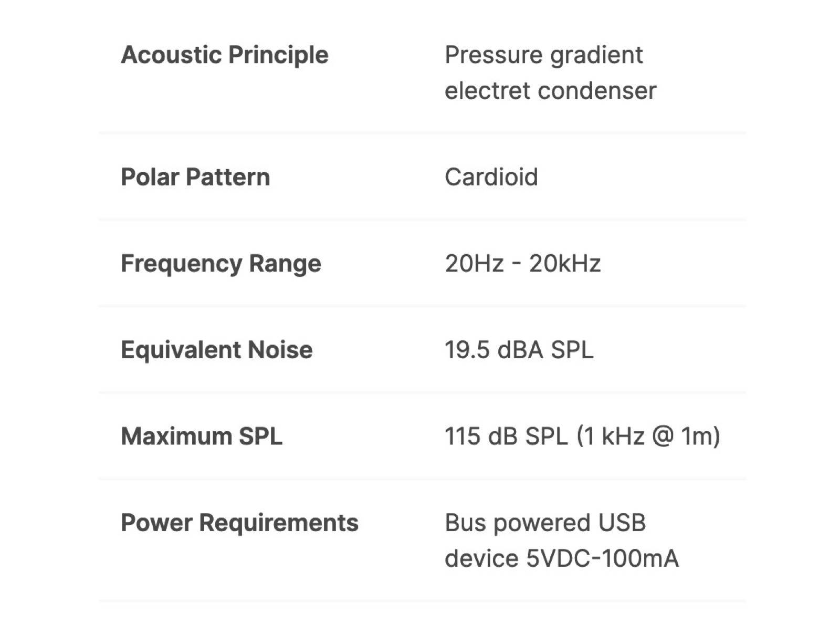Select the Power Requirements label
This screenshot has width=840, height=624.
tap(239, 523)
